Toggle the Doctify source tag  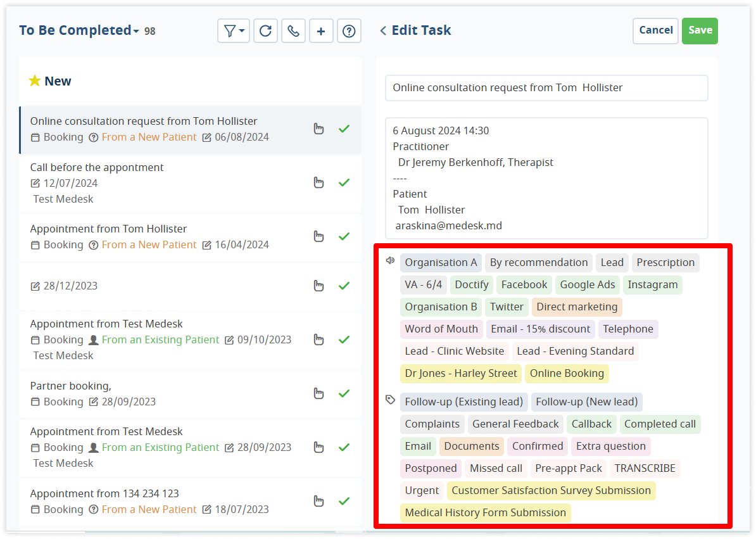[472, 285]
